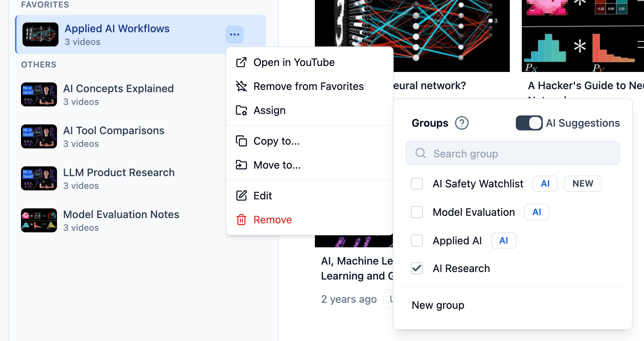Click the NEW badge on AI Safety Watchlist

pos(583,184)
